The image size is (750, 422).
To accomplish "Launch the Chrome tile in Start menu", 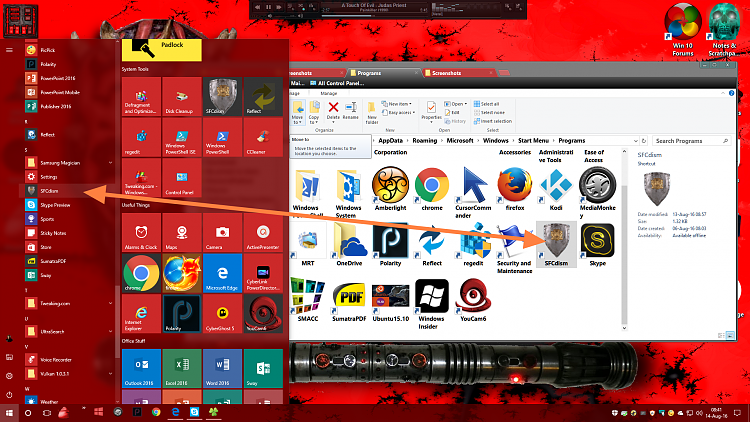I will click(141, 273).
